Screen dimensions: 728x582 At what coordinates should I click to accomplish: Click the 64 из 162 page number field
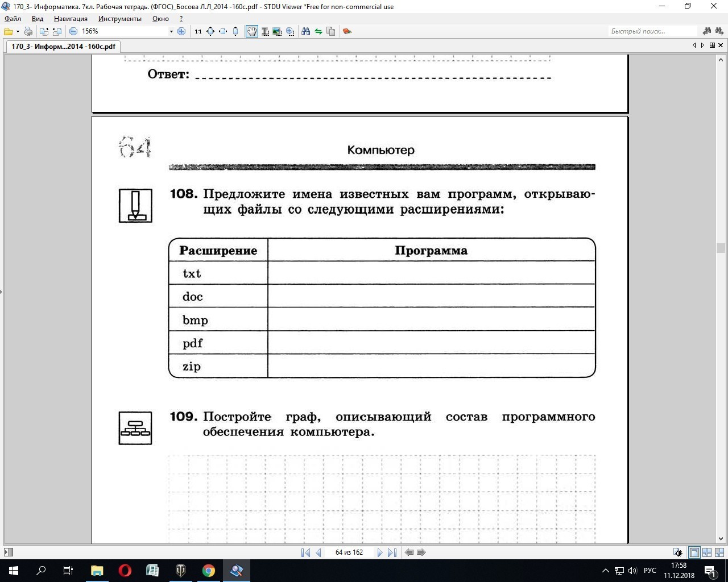[x=349, y=552]
